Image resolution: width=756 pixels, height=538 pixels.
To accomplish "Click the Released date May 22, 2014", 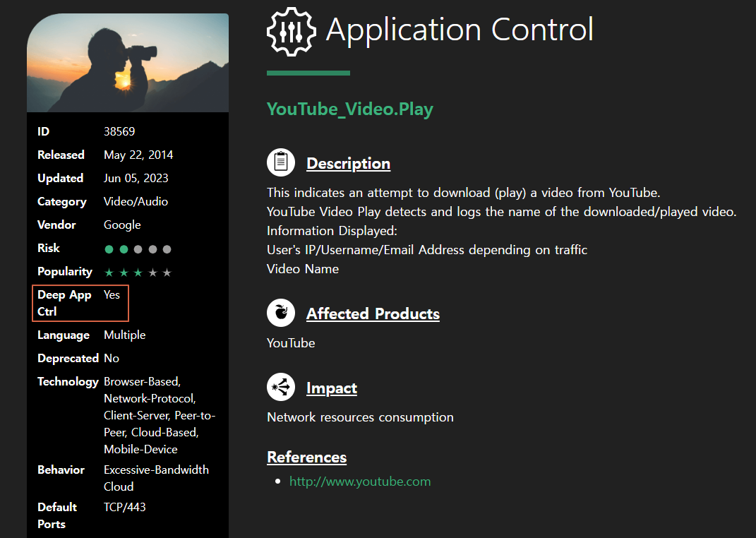I will point(138,155).
